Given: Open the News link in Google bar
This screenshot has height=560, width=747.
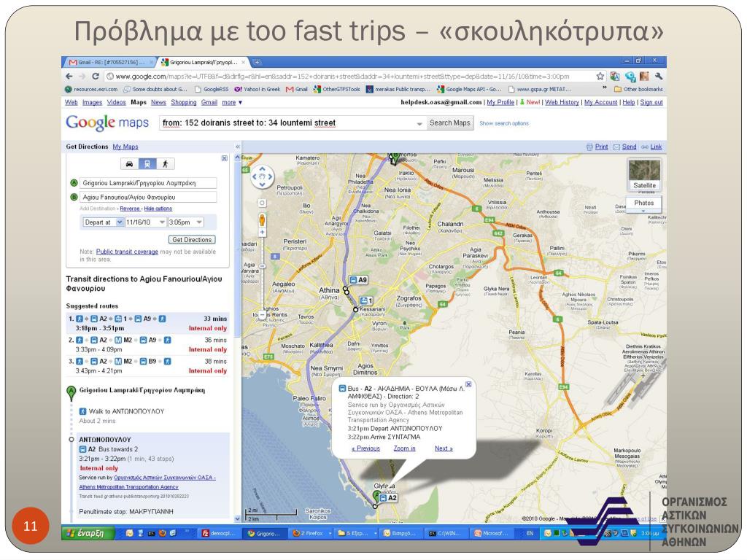Looking at the screenshot, I should click(158, 102).
